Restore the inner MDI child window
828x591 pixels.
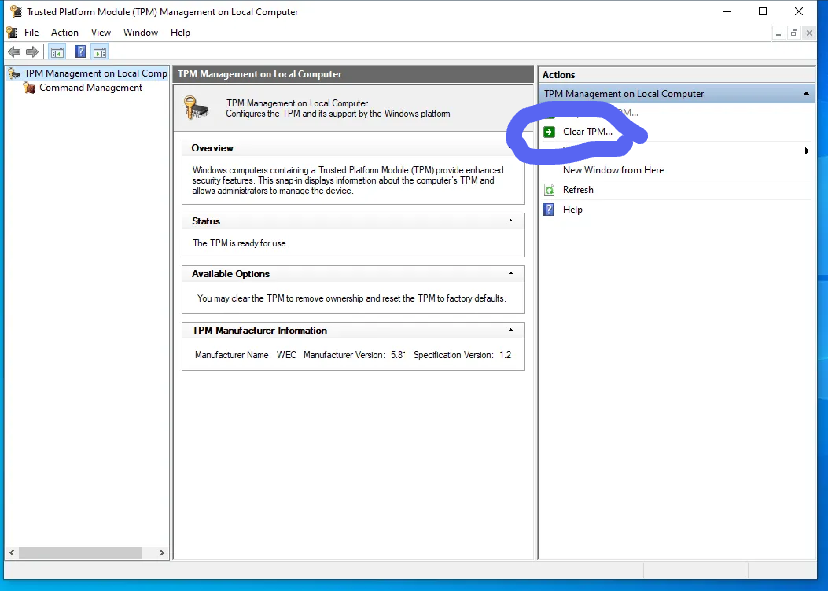[794, 33]
